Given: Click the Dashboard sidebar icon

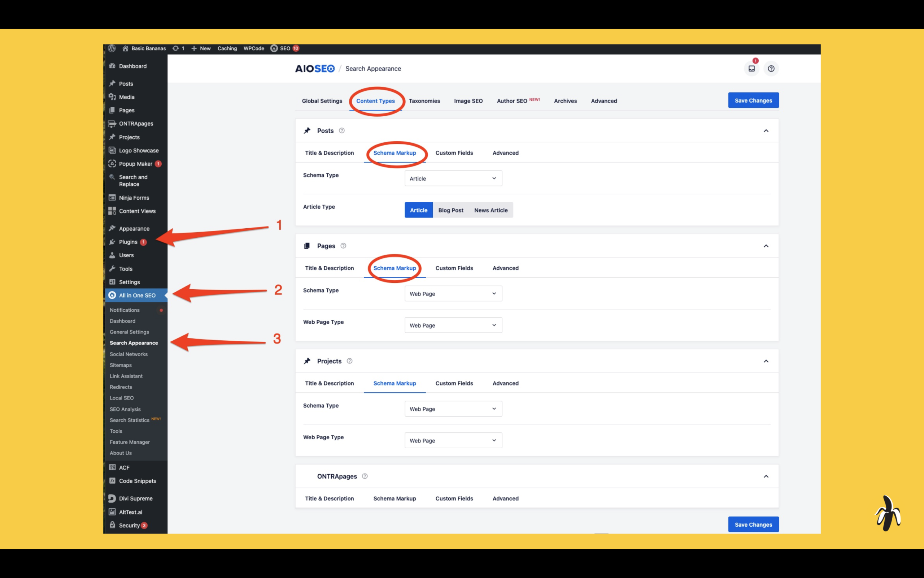Looking at the screenshot, I should pos(112,66).
